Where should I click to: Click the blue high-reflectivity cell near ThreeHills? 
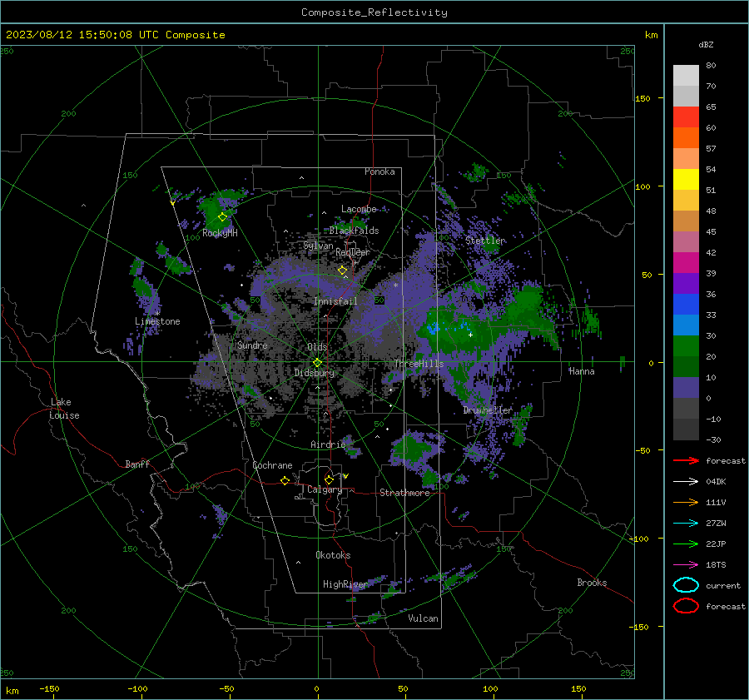434,328
